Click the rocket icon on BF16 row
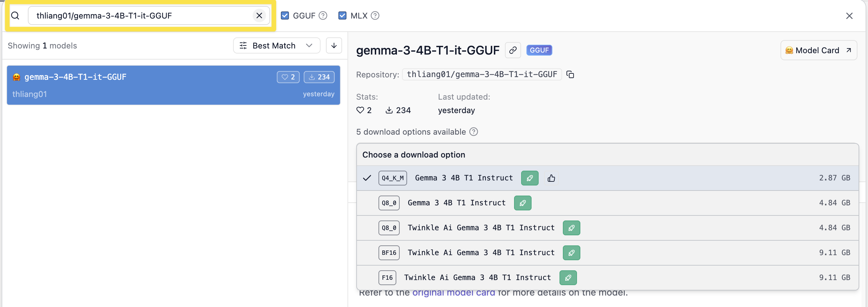 coord(572,253)
